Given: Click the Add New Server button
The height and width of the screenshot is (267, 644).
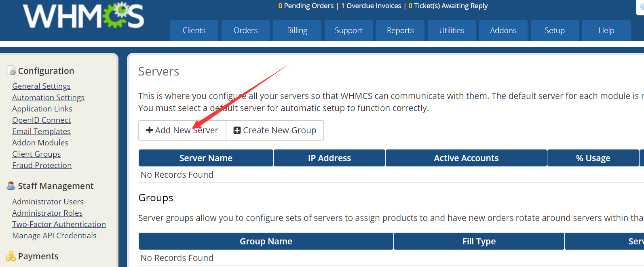Looking at the screenshot, I should (182, 130).
